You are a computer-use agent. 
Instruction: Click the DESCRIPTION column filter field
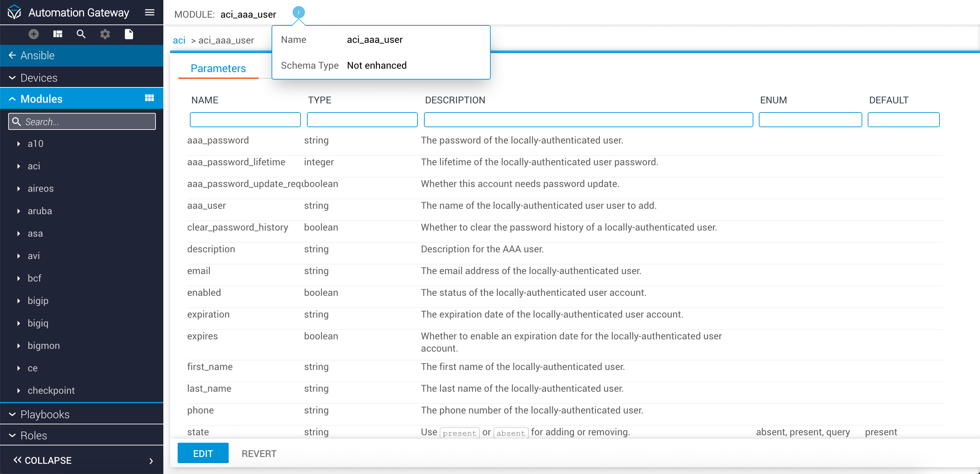click(588, 120)
